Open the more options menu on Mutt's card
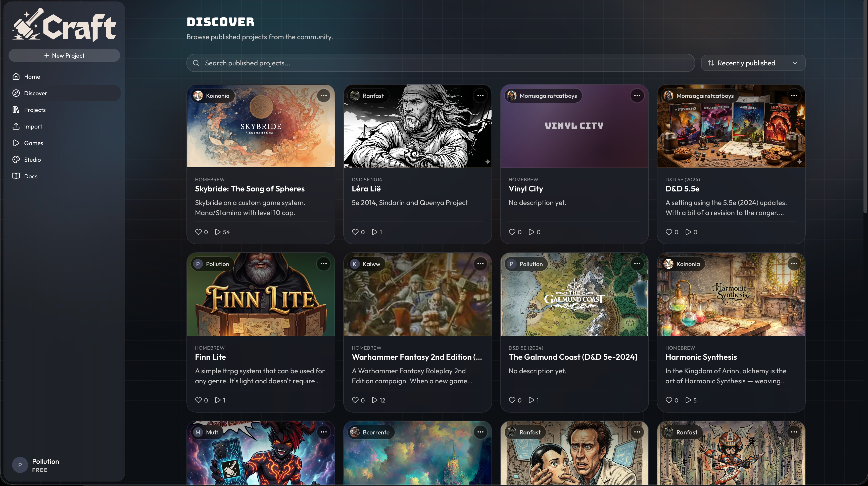Screen dimensions: 868x486 323,432
